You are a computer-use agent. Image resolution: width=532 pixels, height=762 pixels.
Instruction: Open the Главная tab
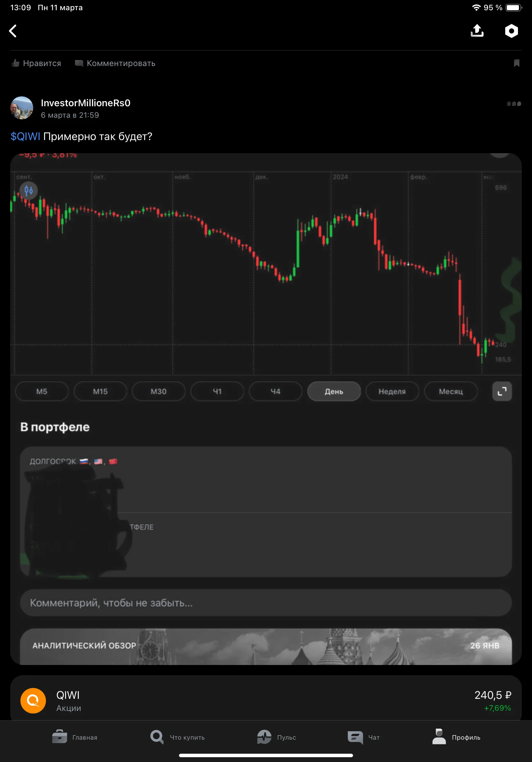click(75, 737)
